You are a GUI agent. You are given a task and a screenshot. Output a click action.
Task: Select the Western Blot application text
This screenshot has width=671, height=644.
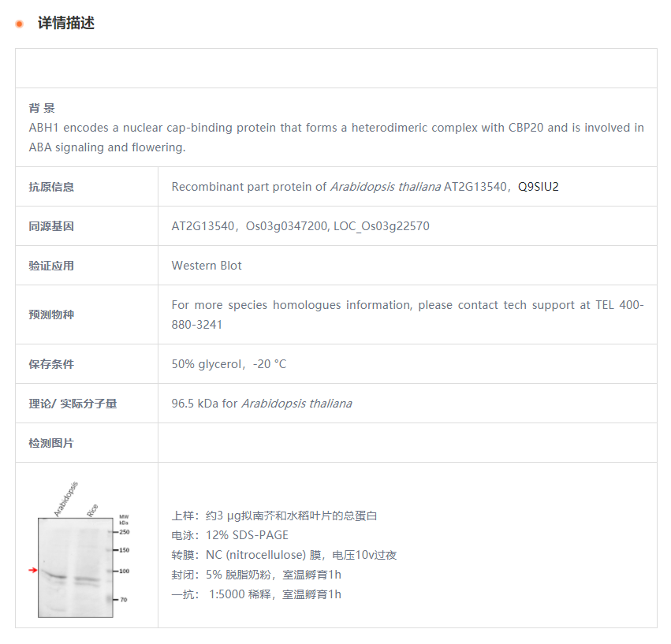207,266
